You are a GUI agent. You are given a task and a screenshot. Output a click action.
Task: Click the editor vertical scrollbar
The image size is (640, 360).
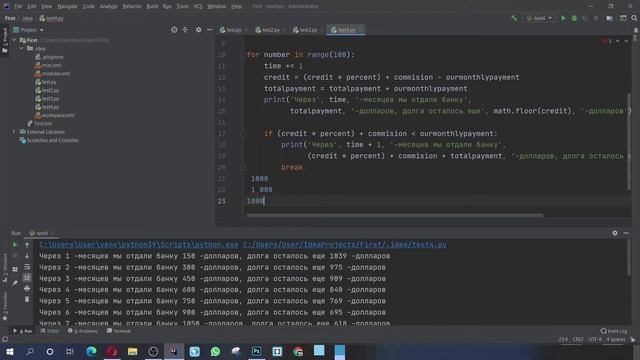coord(629,142)
